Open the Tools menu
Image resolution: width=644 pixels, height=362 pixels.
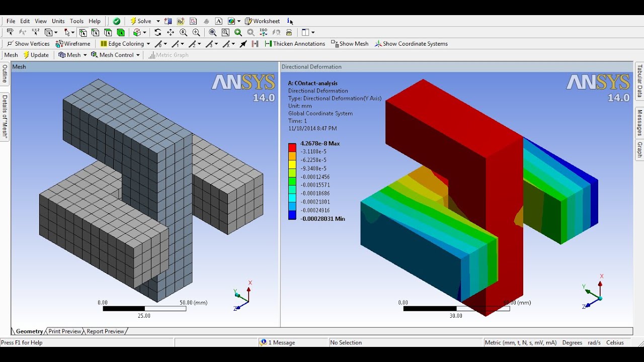pyautogui.click(x=76, y=21)
